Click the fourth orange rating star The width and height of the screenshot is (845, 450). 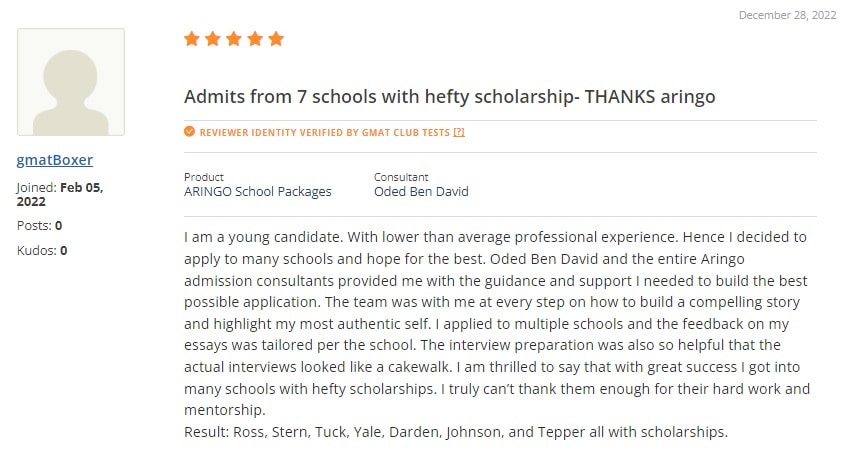[255, 39]
